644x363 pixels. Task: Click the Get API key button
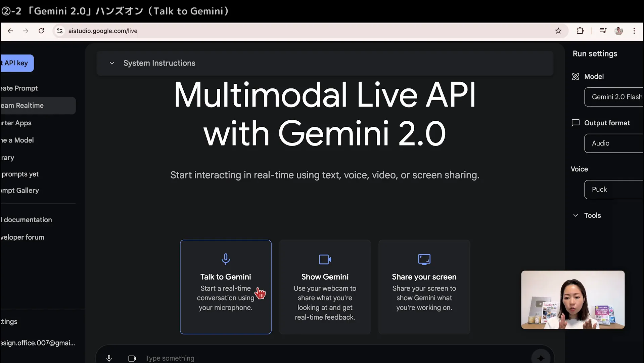pyautogui.click(x=17, y=63)
